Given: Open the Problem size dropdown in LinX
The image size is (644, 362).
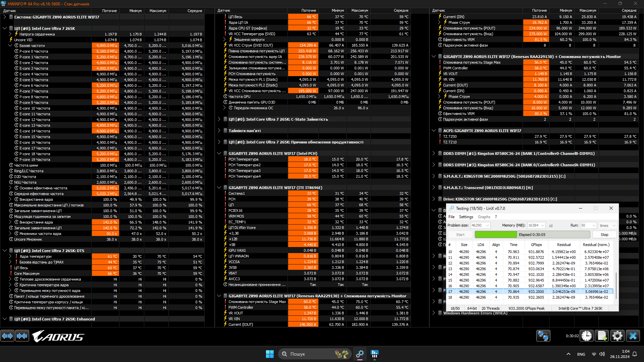Looking at the screenshot, I should click(x=488, y=226).
